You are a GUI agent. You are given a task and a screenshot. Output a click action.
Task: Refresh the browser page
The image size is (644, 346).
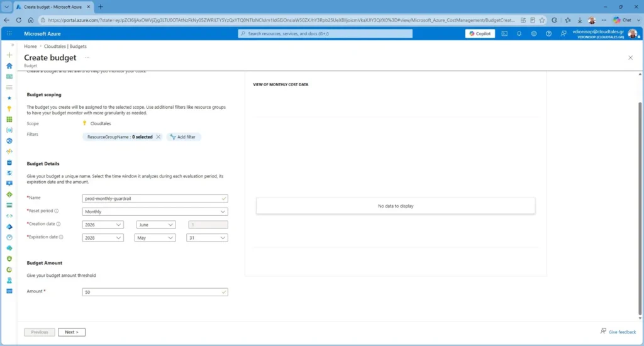point(18,20)
